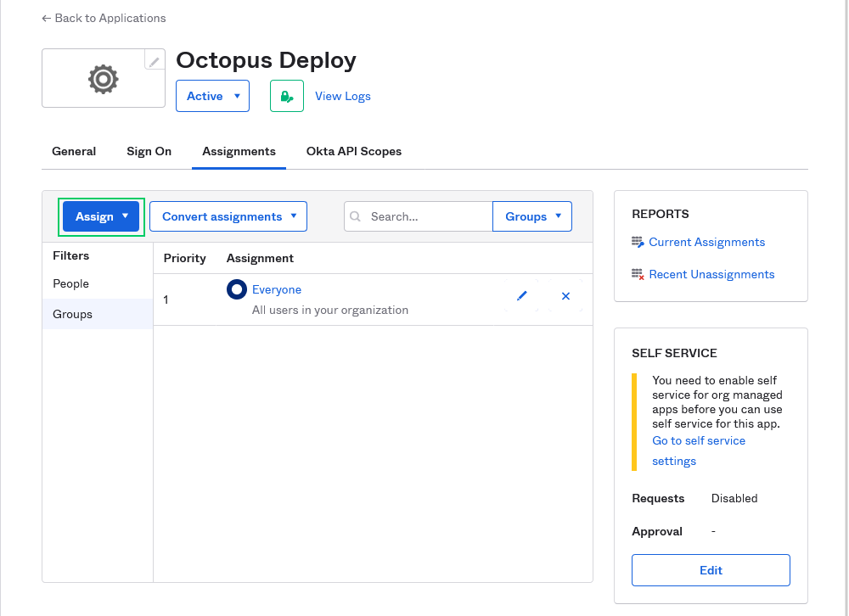Select the People filter
This screenshot has height=616, width=849.
tap(71, 283)
